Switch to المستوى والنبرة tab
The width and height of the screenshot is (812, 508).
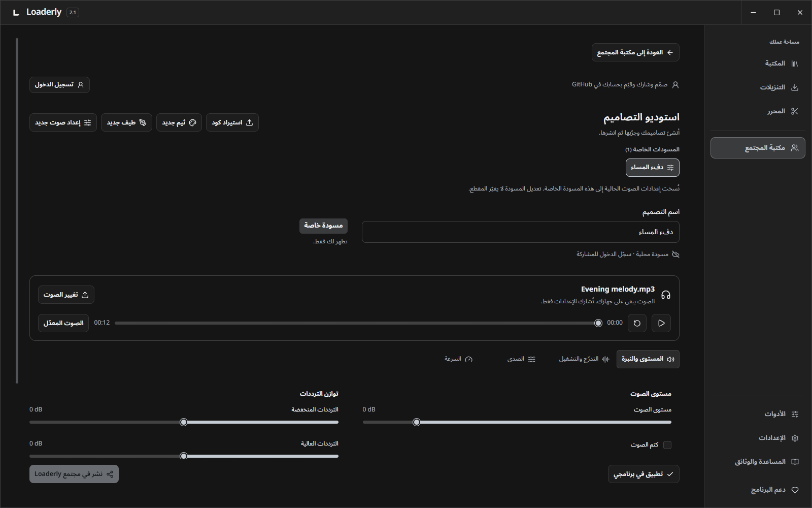[648, 359]
